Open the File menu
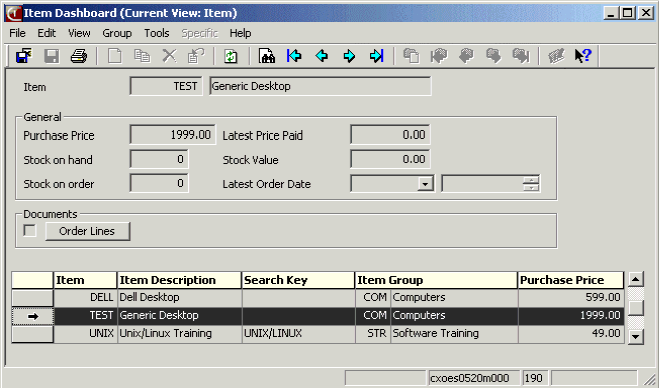 click(17, 33)
